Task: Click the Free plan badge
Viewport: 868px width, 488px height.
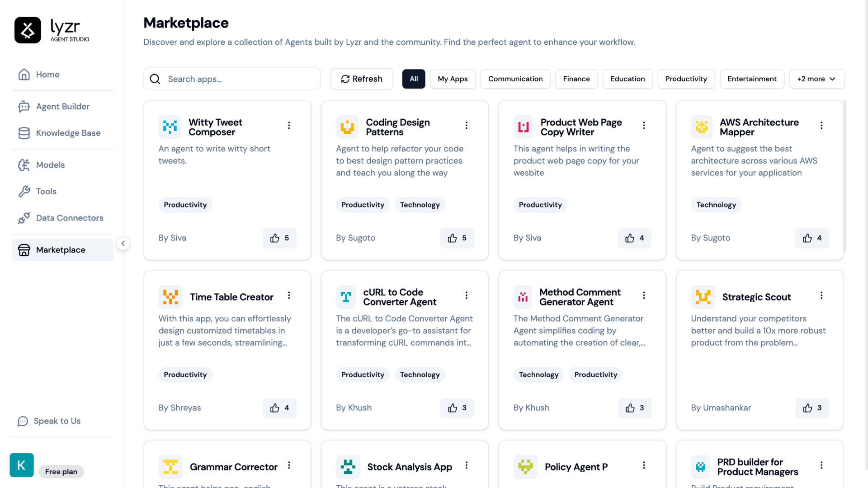Action: click(x=61, y=471)
